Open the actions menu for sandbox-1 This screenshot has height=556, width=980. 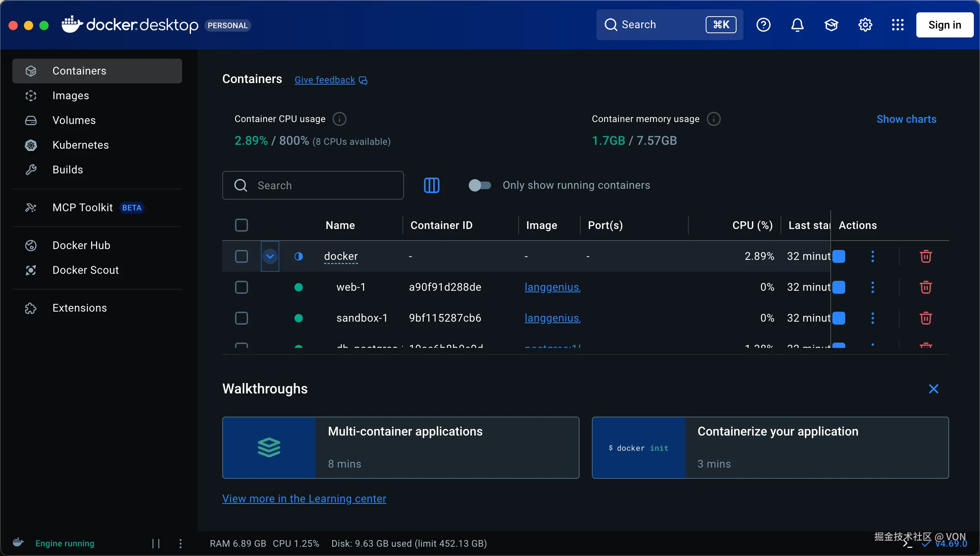[873, 318]
